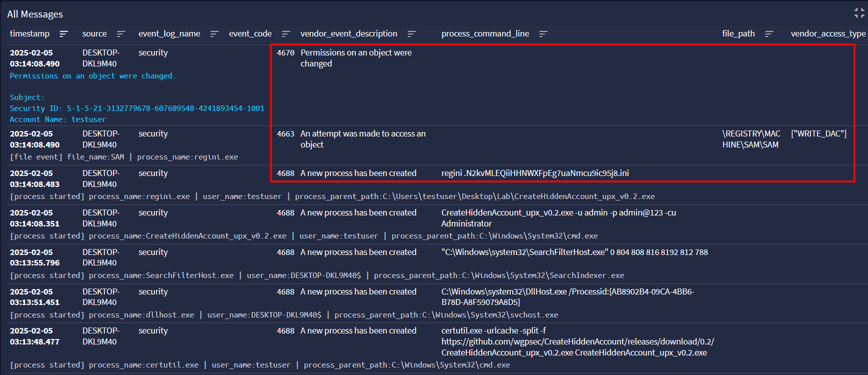Click sort icon next to vendor_event_description
868x375 pixels.
411,34
